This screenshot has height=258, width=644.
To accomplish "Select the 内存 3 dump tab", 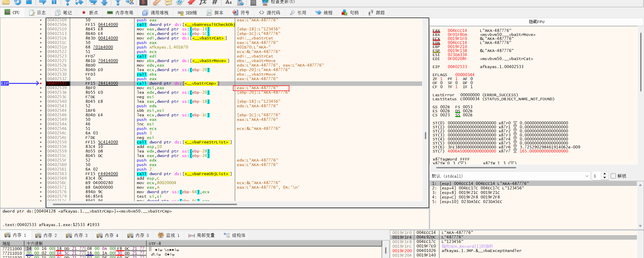I will pos(77,235).
